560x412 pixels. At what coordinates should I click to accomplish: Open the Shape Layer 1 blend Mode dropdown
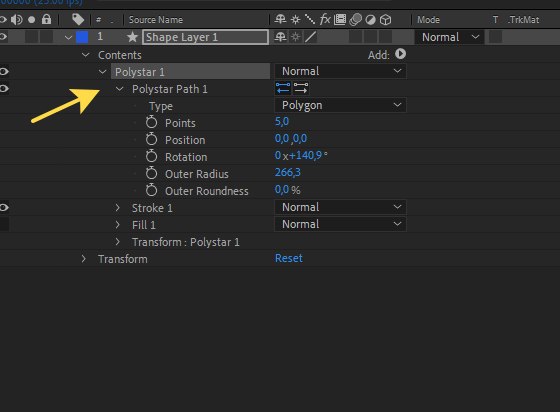tap(450, 37)
